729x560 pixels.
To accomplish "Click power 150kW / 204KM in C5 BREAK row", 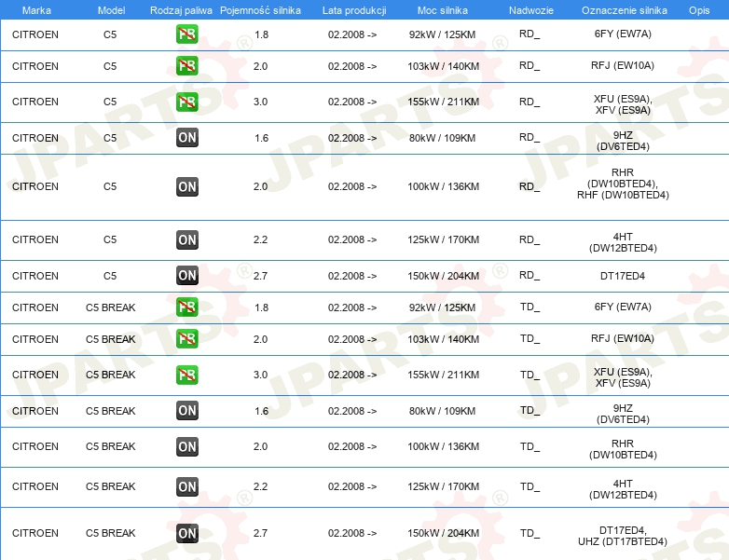I will [443, 533].
